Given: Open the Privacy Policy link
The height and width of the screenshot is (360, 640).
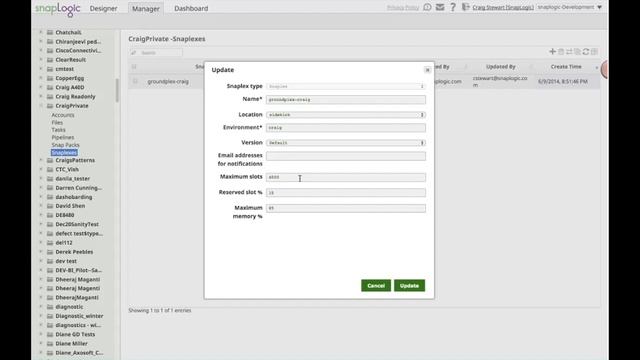Looking at the screenshot, I should tap(403, 7).
